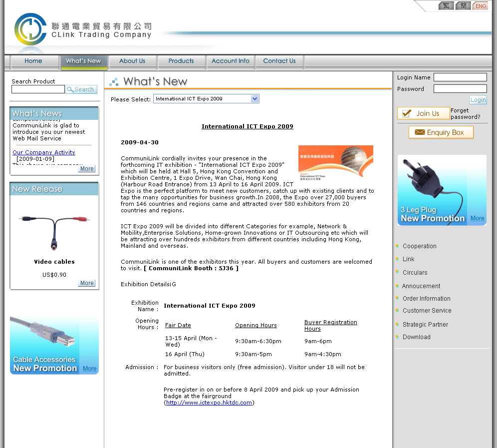Click the Login Name input field
Screen dimensions: 497x448
point(460,77)
